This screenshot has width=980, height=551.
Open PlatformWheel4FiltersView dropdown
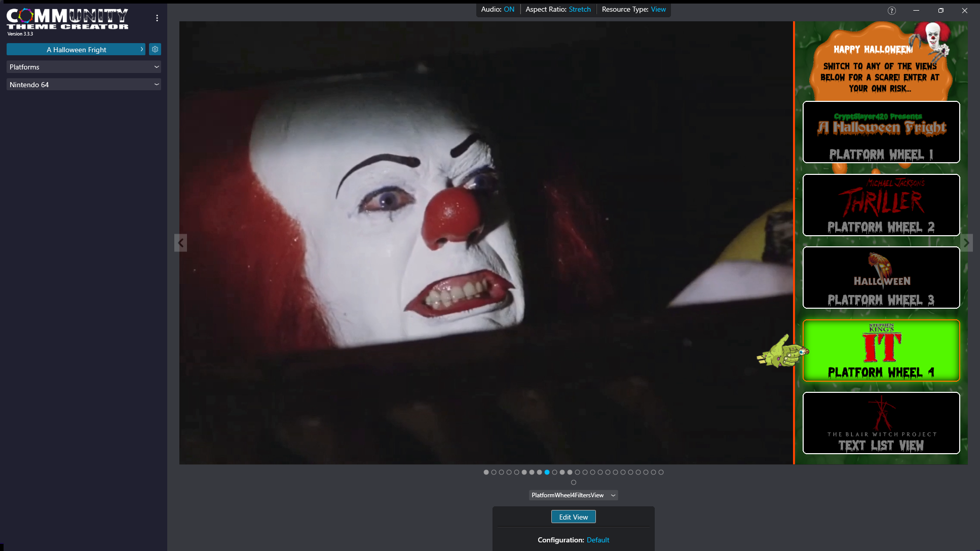click(573, 495)
